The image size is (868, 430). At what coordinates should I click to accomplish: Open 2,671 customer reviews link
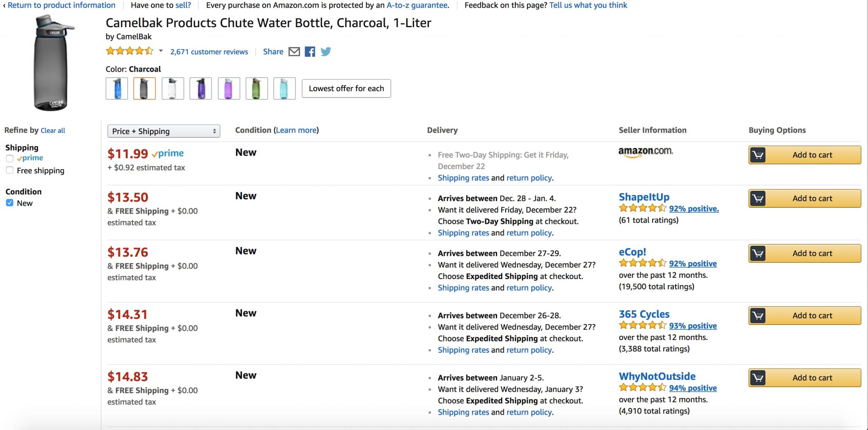click(209, 52)
